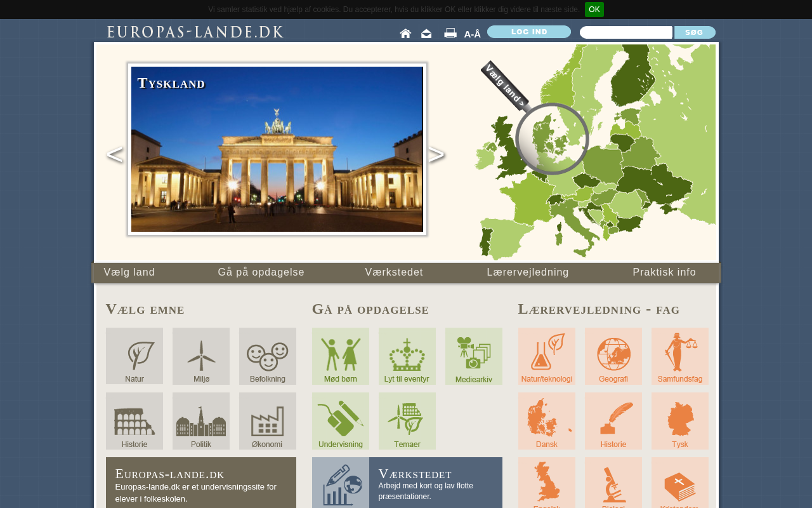
Task: Accept cookies with the OK button
Action: click(x=594, y=10)
